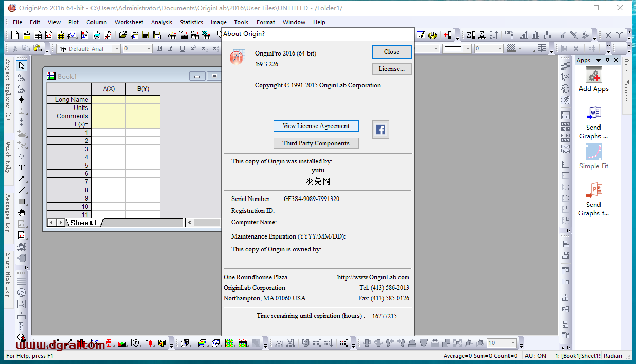Click the Open file folder icon
The image size is (636, 364).
point(123,35)
